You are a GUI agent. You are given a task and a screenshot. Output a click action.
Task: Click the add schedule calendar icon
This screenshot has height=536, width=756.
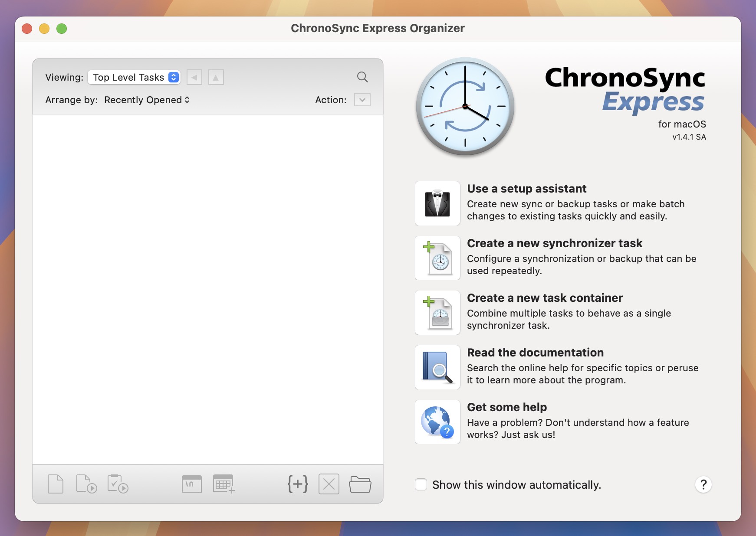(222, 484)
